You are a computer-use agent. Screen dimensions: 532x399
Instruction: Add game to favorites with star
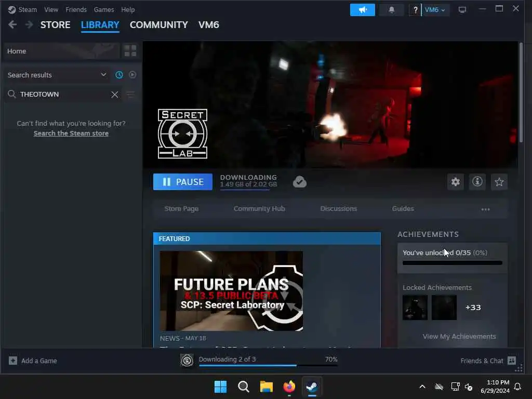(x=499, y=182)
